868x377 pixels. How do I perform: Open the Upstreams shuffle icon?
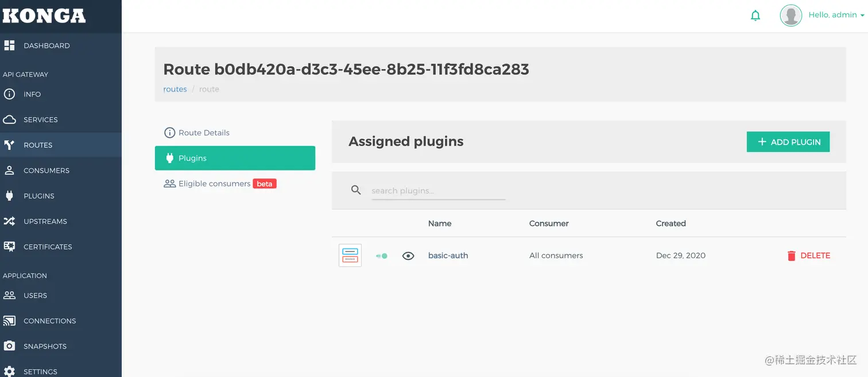pyautogui.click(x=9, y=221)
